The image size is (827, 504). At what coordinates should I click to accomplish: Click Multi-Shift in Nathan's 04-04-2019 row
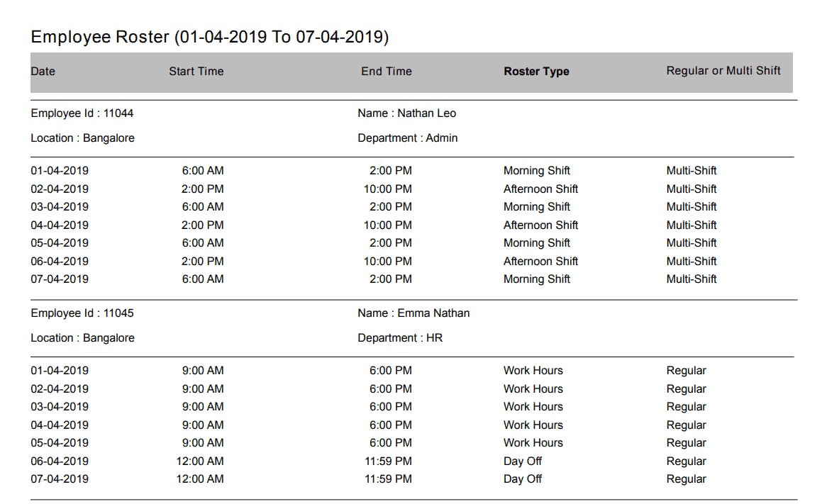click(x=692, y=225)
